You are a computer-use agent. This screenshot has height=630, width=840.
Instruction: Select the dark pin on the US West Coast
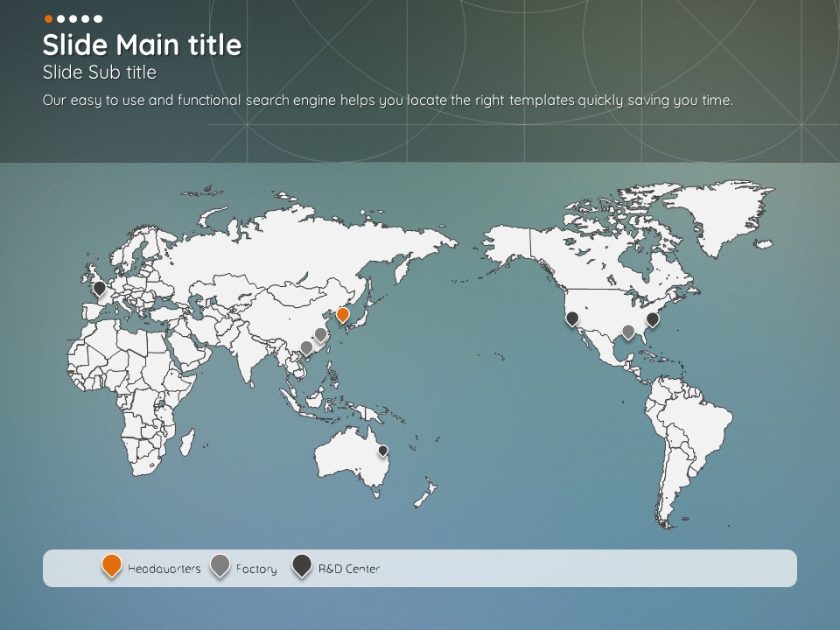click(x=572, y=318)
